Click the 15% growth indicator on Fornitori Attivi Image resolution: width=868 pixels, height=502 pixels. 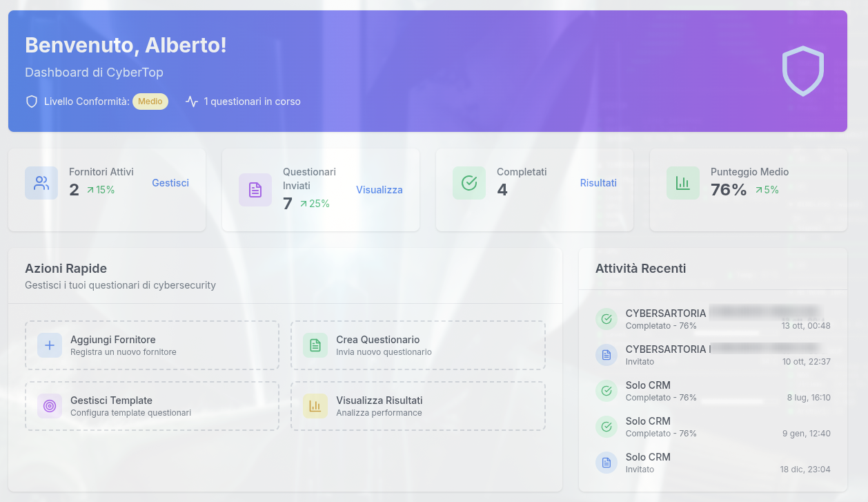pyautogui.click(x=101, y=190)
